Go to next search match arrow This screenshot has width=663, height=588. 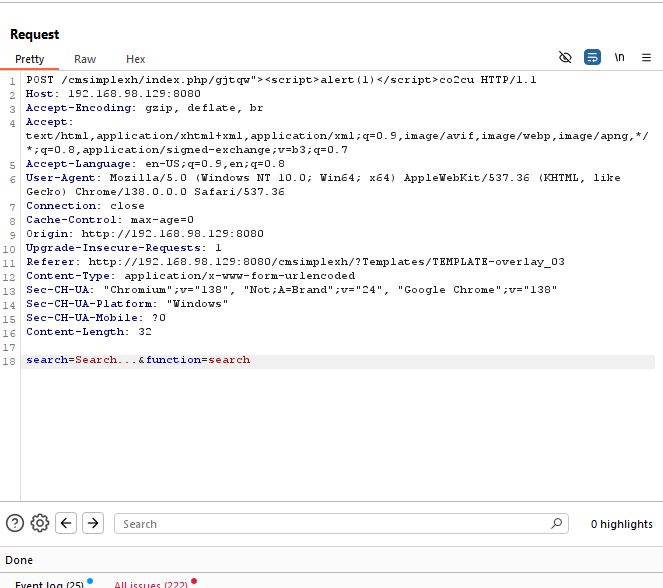click(93, 523)
